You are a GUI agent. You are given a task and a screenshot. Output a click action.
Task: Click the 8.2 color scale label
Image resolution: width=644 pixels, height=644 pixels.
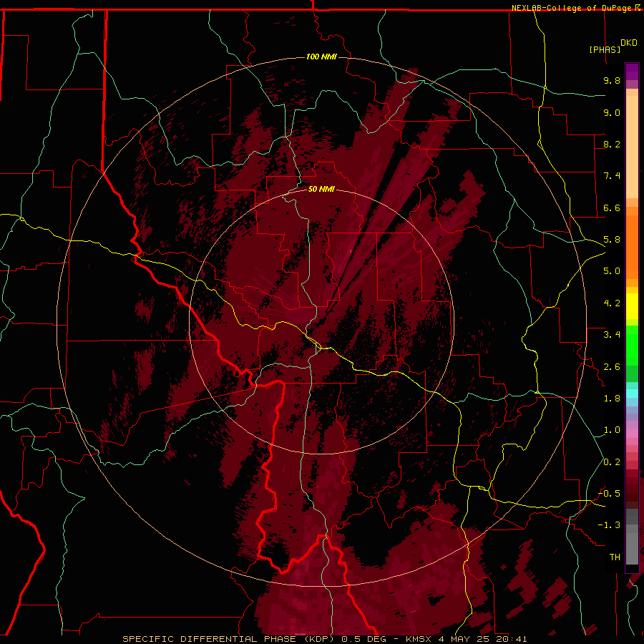(612, 144)
